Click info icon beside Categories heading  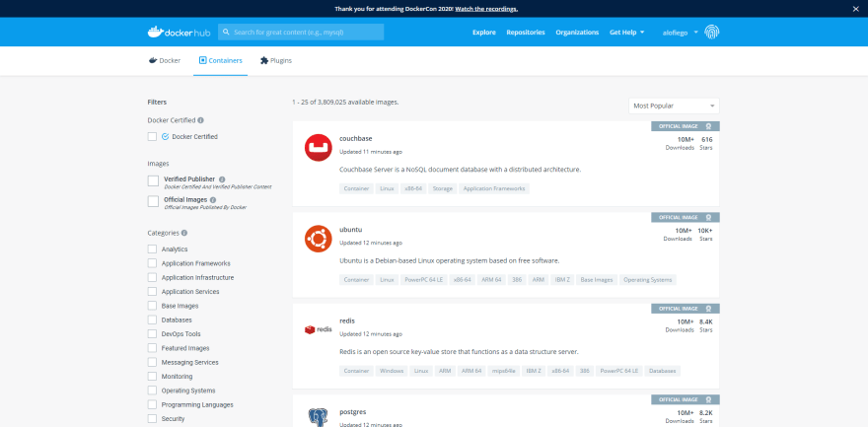[x=184, y=233]
